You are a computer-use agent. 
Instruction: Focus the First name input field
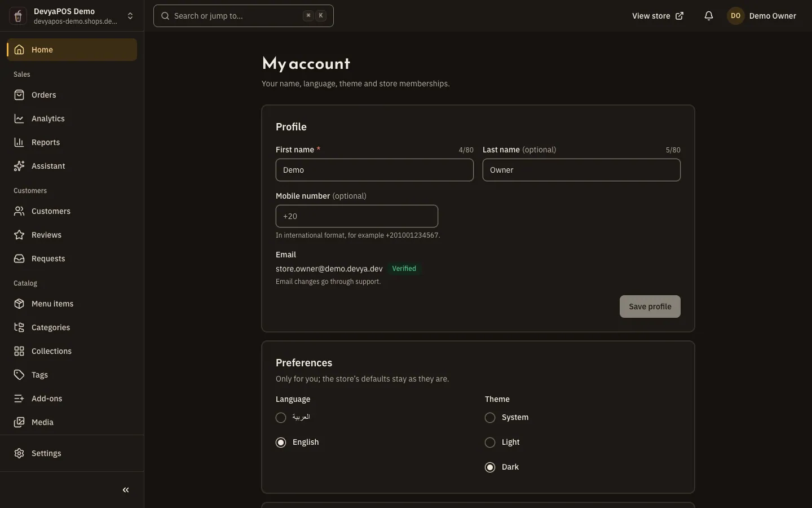point(374,170)
